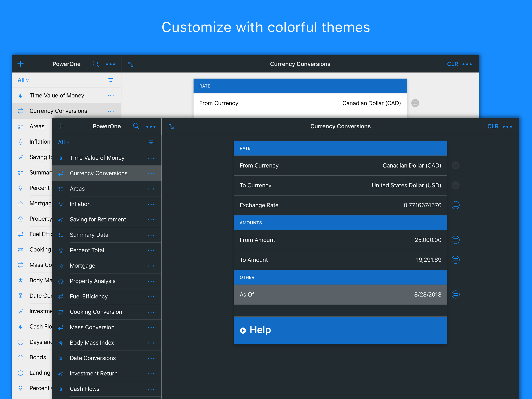Open Saving for Retirement template
532x399 pixels.
[107, 220]
